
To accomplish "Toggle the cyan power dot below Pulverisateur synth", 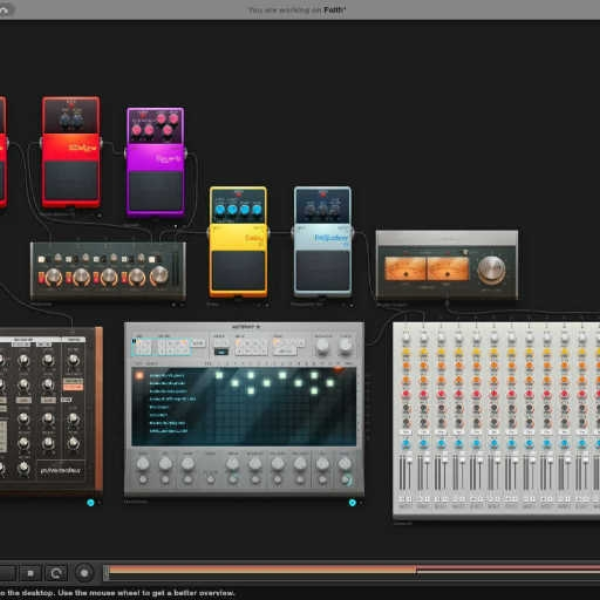I will pyautogui.click(x=91, y=502).
